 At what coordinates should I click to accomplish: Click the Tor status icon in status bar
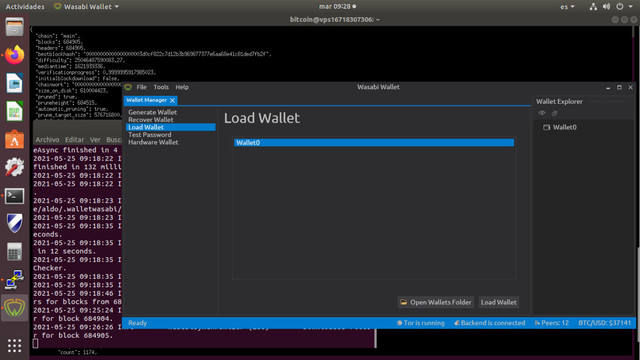399,323
